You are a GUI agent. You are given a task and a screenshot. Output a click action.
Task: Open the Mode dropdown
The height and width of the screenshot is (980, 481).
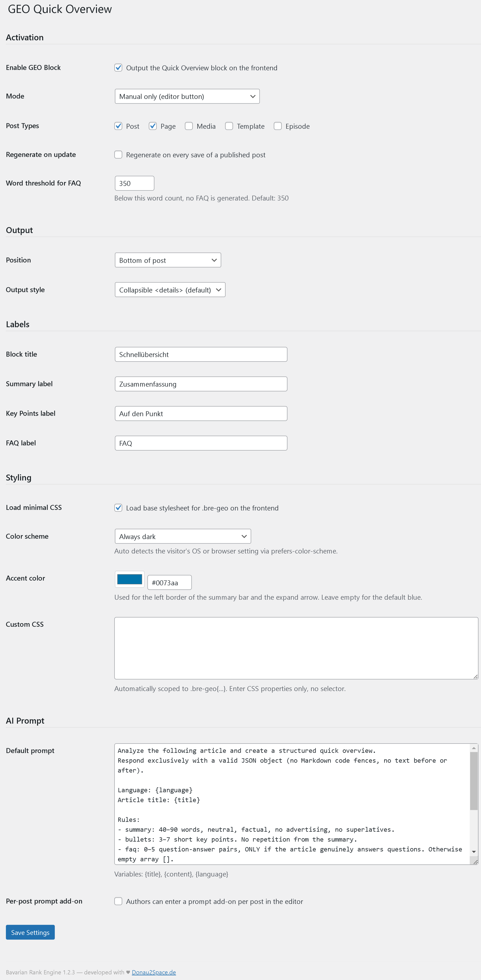pos(187,96)
